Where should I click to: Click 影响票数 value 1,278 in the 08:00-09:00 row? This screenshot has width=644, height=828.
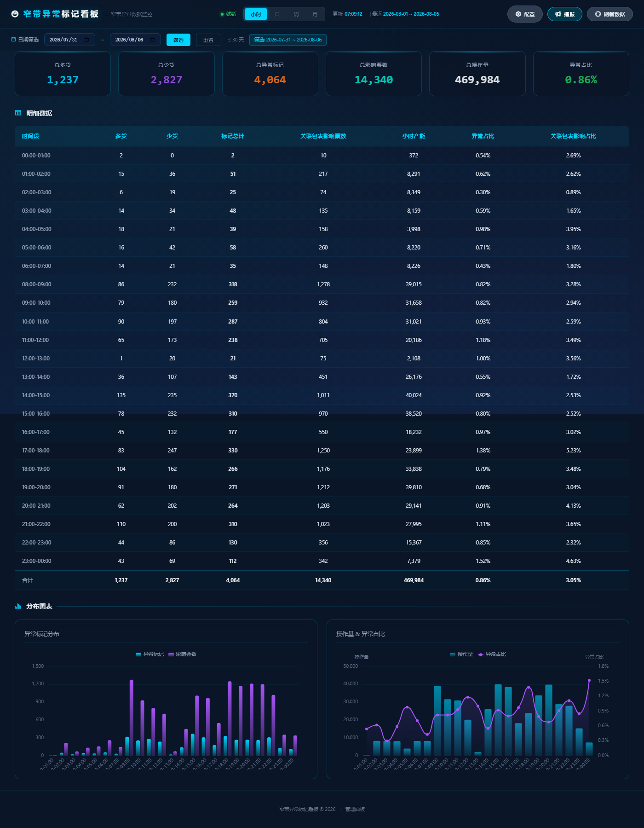click(323, 284)
